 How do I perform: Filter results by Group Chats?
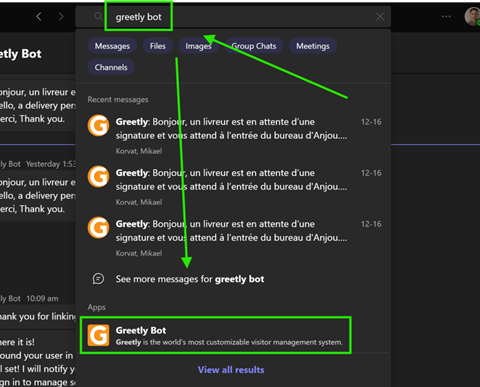(254, 46)
